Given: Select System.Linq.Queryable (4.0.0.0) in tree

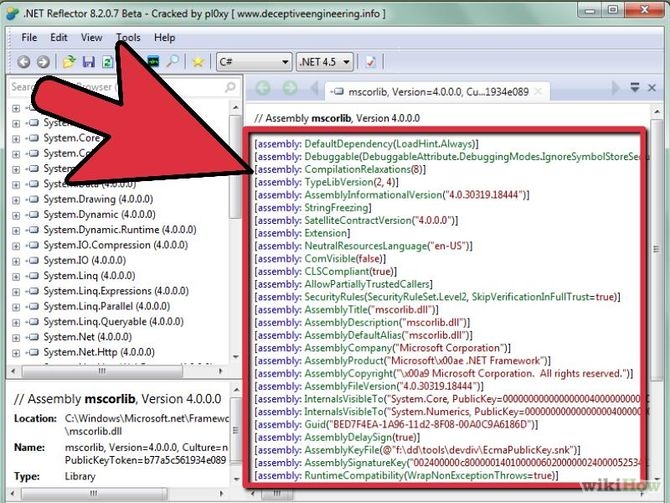Looking at the screenshot, I should [x=113, y=322].
